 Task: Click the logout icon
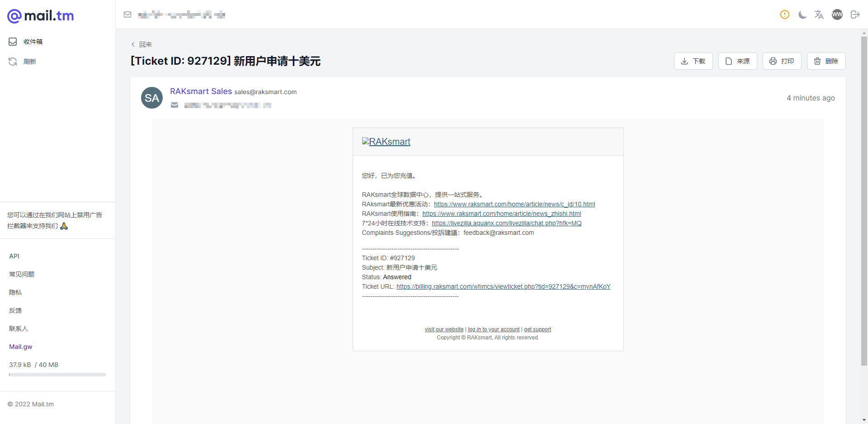(x=855, y=14)
